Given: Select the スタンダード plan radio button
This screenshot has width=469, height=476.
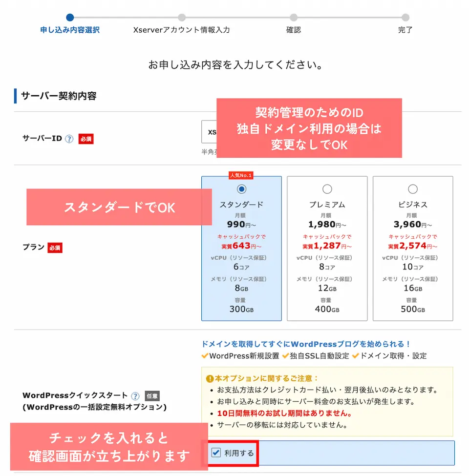Looking at the screenshot, I should (241, 189).
